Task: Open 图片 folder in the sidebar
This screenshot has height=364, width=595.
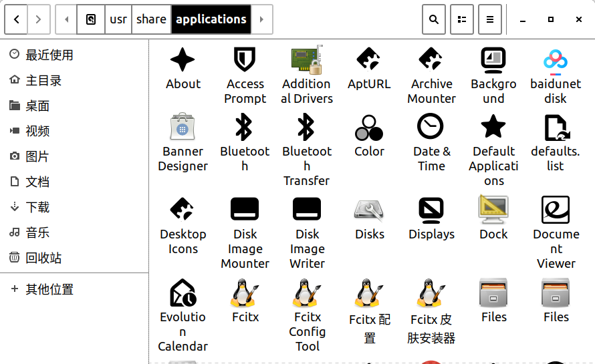Action: tap(74, 156)
